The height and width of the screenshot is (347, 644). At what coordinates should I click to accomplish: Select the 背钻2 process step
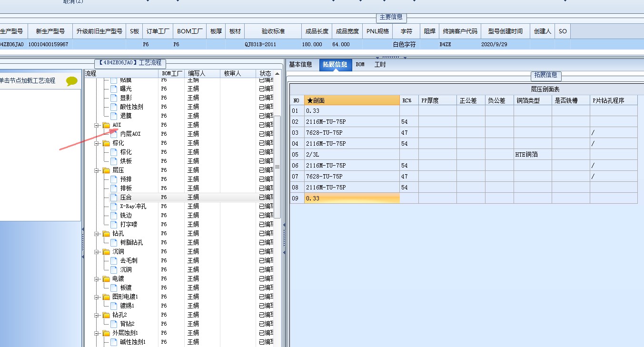[127, 324]
